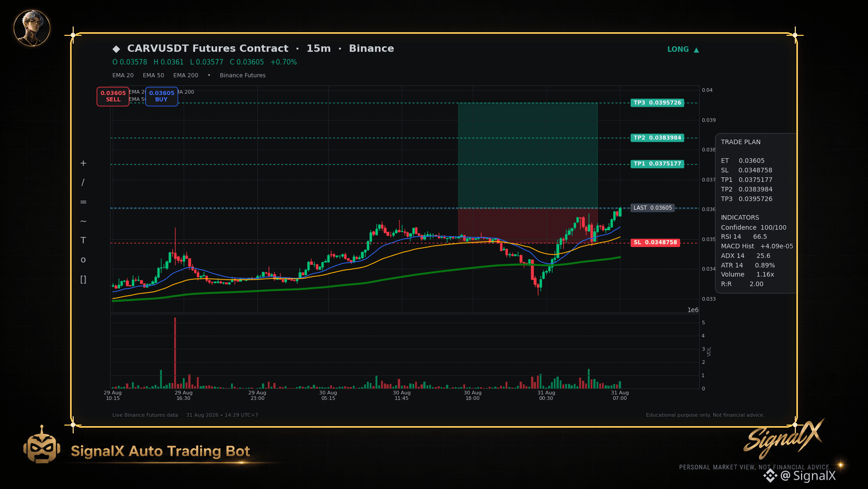Click the tallest red volume spike bar
Image resolution: width=868 pixels, height=489 pixels.
coord(175,353)
